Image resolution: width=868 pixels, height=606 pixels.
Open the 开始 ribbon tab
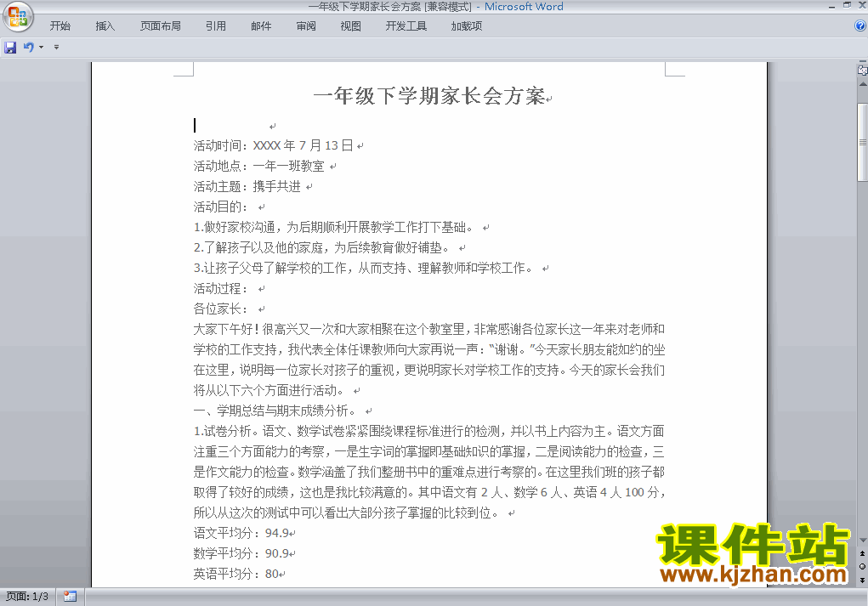(60, 26)
